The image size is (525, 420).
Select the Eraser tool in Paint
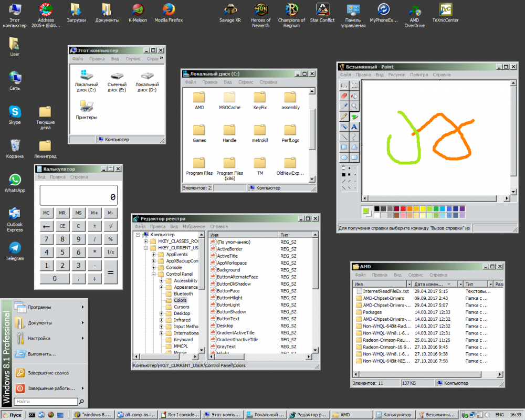[x=344, y=96]
